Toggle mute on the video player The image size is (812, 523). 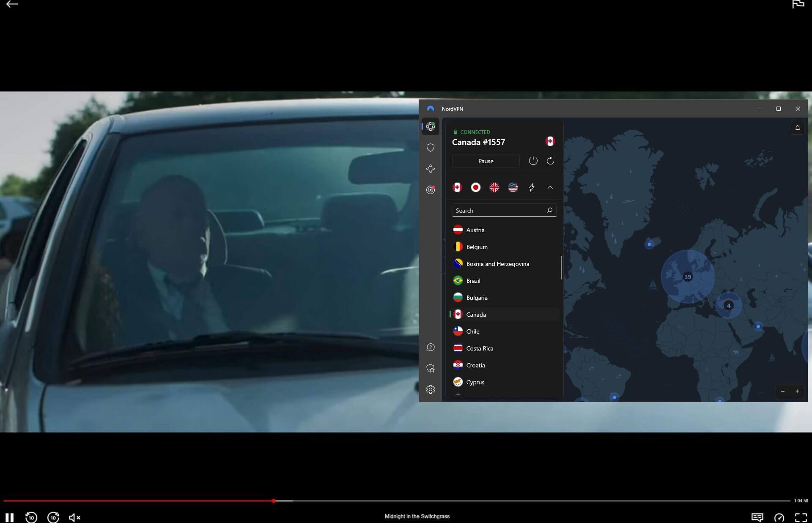click(x=74, y=517)
